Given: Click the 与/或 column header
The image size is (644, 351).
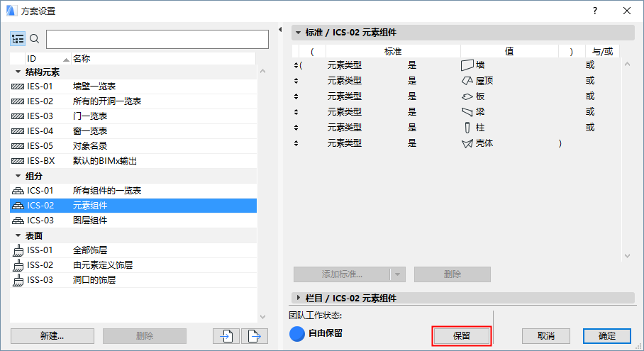Looking at the screenshot, I should pos(602,51).
